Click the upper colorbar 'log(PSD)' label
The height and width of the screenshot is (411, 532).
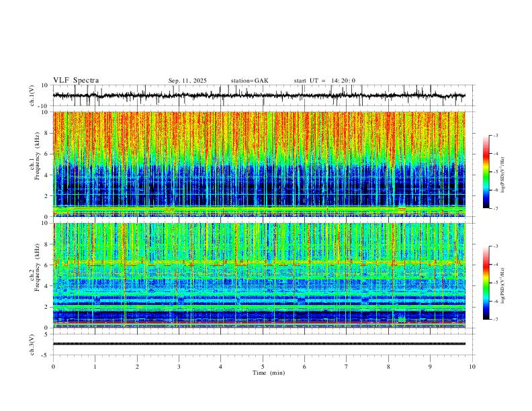click(502, 175)
